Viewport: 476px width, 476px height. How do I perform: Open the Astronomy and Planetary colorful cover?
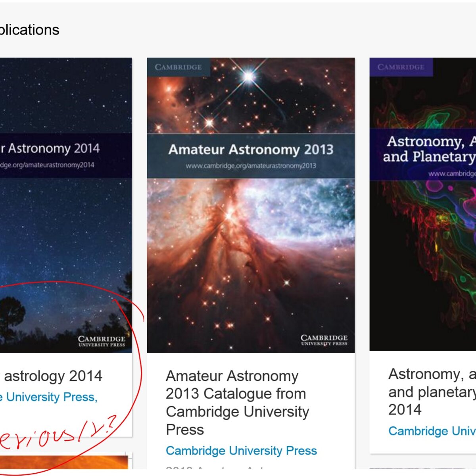click(423, 204)
